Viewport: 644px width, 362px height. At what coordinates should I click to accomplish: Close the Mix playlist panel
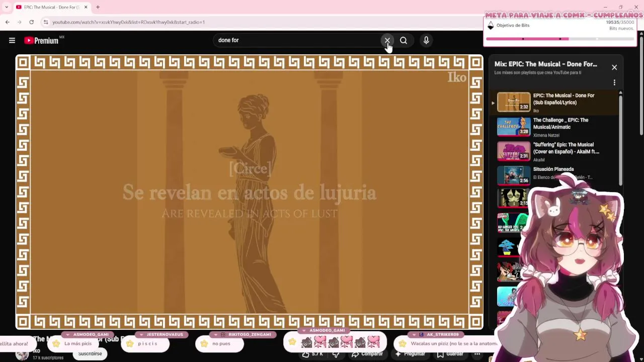(614, 67)
